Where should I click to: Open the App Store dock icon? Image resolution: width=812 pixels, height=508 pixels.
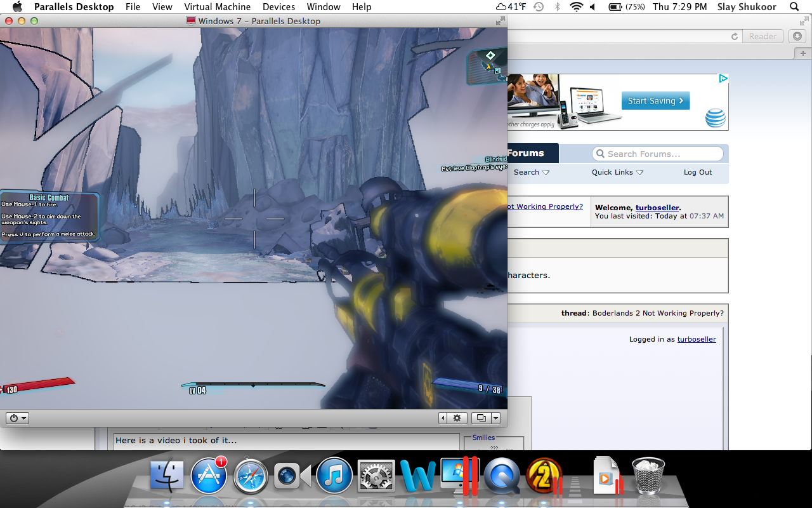point(209,476)
